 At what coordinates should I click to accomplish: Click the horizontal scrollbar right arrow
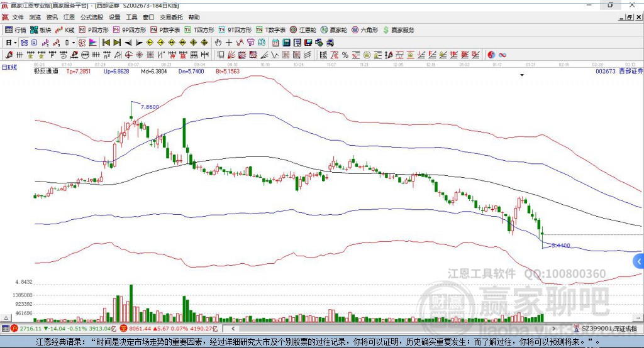(553, 329)
